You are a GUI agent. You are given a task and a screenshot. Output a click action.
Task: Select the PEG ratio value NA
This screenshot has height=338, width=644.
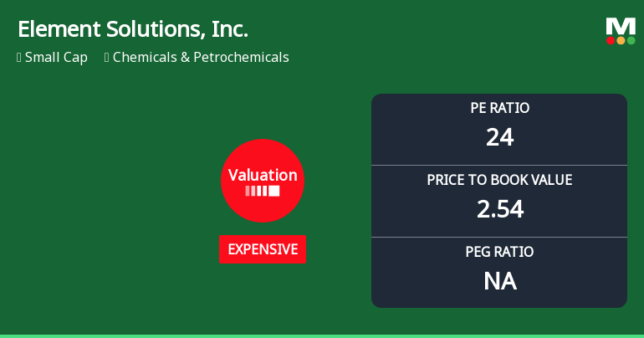point(499,281)
